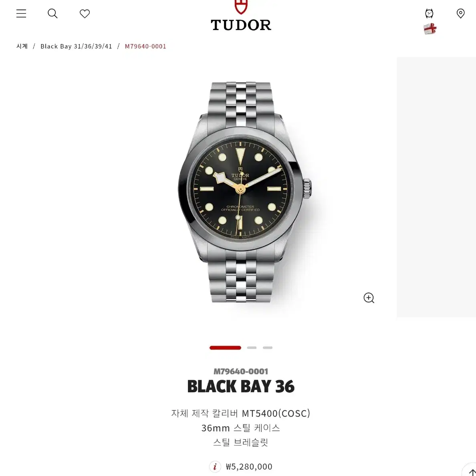Switch to the second carousel indicator

[x=252, y=348]
